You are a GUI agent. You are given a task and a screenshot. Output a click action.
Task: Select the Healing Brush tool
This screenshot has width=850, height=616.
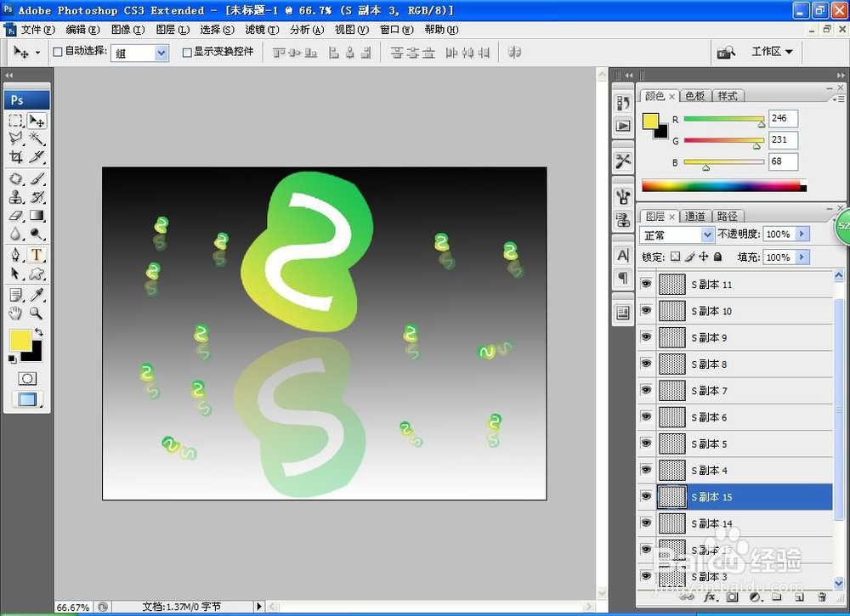pos(15,178)
